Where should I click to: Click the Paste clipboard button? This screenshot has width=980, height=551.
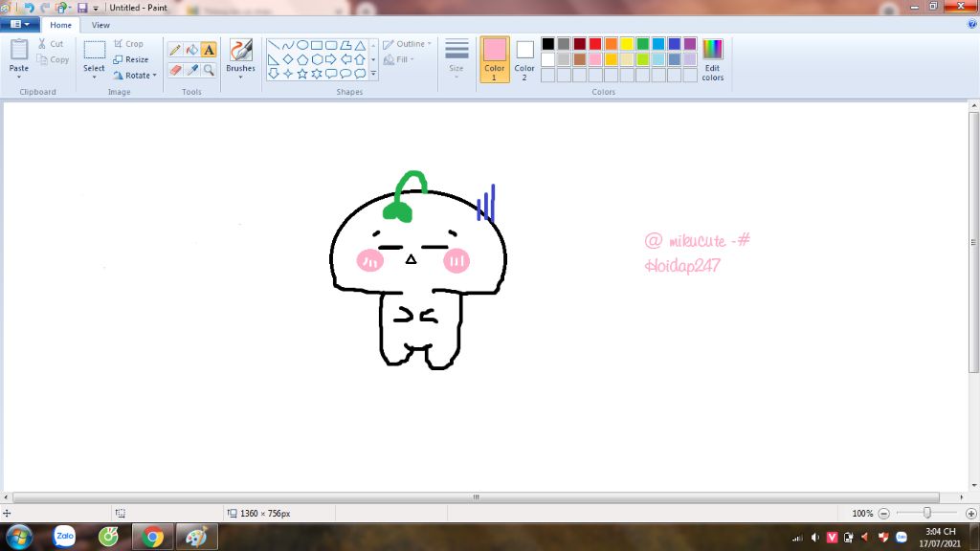click(19, 55)
